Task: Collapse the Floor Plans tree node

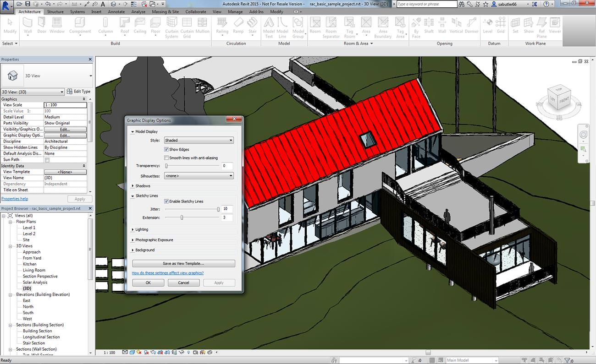Action: 10,222
